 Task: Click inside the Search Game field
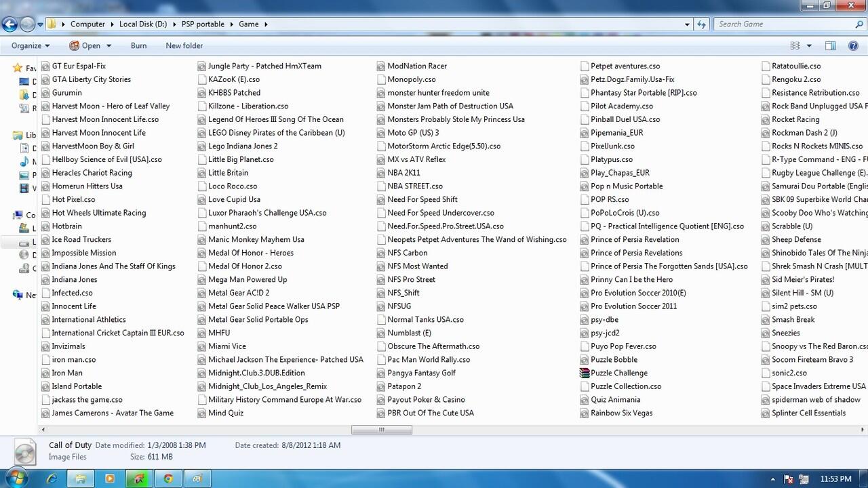pos(783,24)
